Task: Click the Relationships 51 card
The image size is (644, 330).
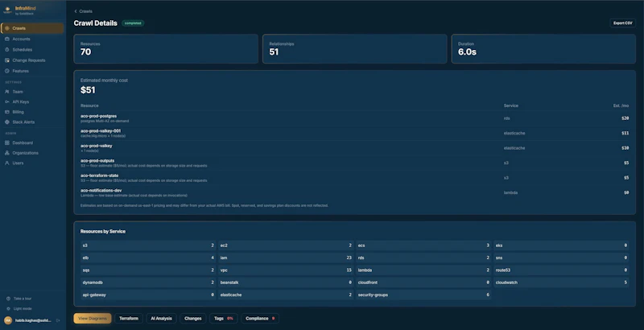Action: pyautogui.click(x=355, y=49)
